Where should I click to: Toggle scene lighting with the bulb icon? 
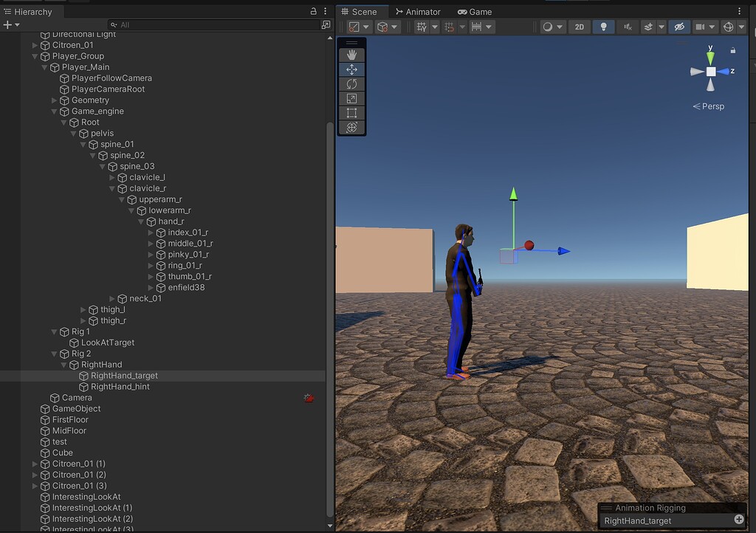(602, 27)
